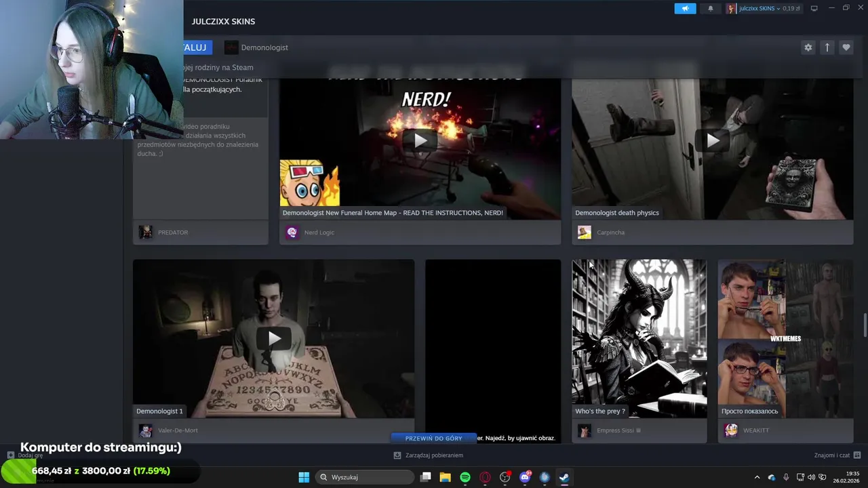
Task: Open author Valer-De-Mort profile
Action: tap(178, 430)
